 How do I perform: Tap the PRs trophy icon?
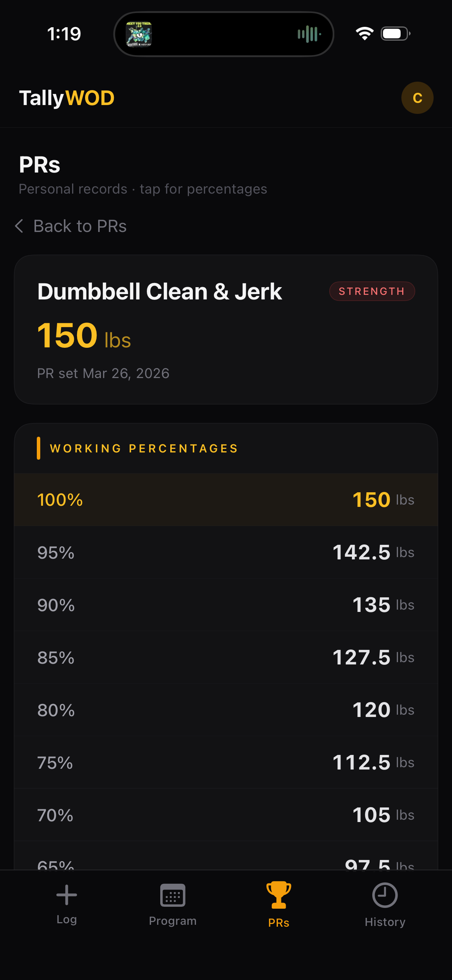point(279,895)
